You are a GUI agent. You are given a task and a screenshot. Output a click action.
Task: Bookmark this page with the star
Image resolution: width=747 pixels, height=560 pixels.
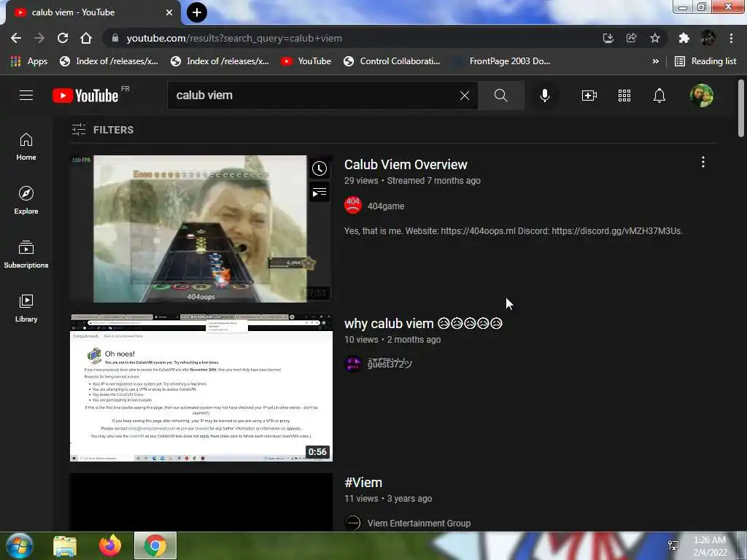[x=655, y=38]
